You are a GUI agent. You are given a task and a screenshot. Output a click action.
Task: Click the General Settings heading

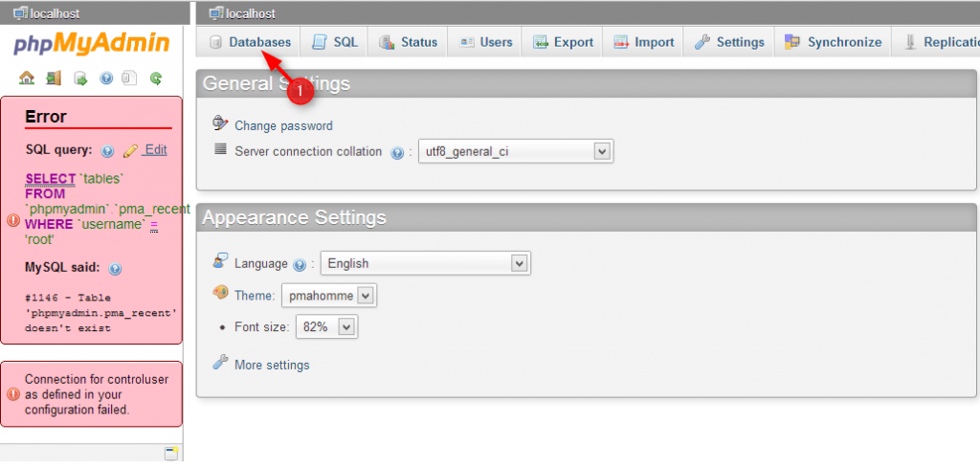tap(277, 83)
